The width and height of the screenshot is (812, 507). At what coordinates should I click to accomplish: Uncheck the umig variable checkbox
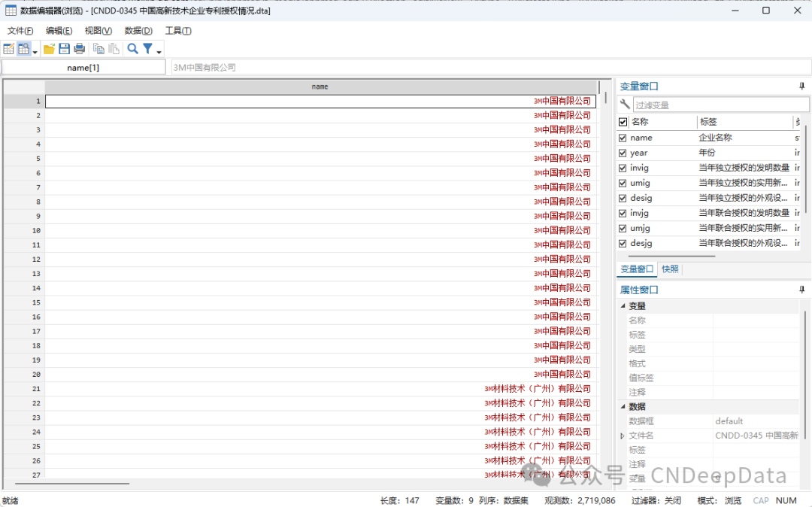(x=623, y=184)
